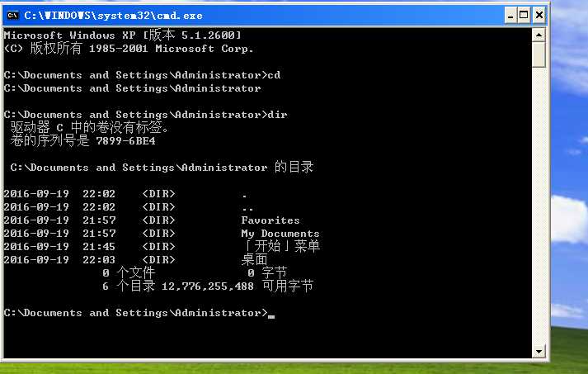Click the '桌面' directory entry
This screenshot has width=588, height=374.
point(254,260)
